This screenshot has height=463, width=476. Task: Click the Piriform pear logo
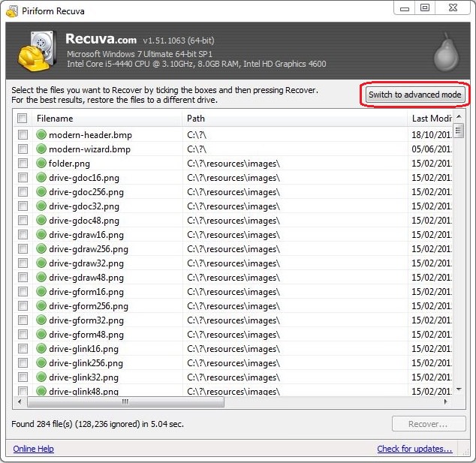pyautogui.click(x=446, y=53)
